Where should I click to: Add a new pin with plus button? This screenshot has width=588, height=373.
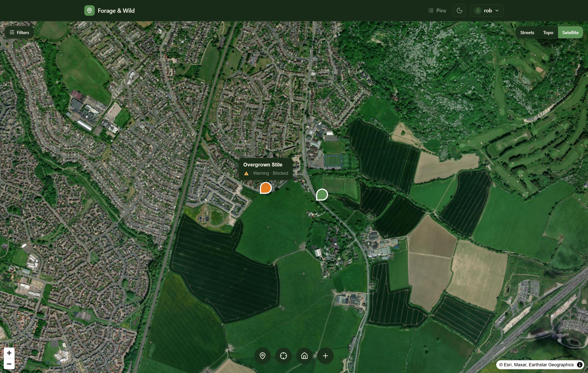click(x=325, y=356)
